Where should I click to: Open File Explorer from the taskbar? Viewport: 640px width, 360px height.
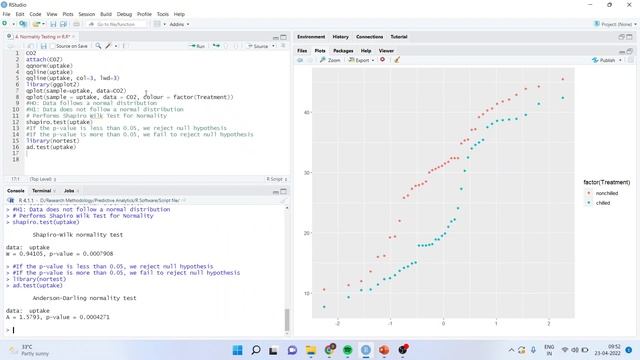point(311,350)
